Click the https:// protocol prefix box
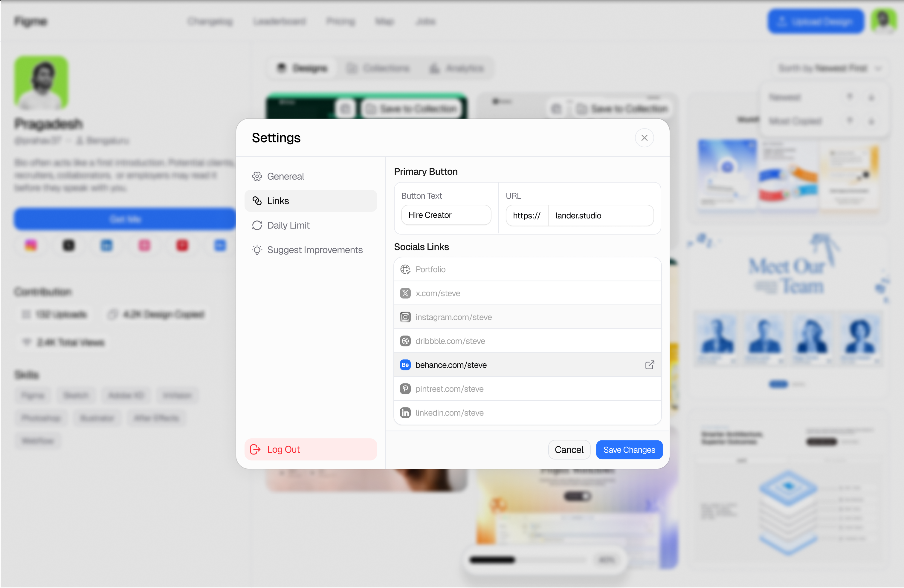The height and width of the screenshot is (588, 904). tap(527, 216)
